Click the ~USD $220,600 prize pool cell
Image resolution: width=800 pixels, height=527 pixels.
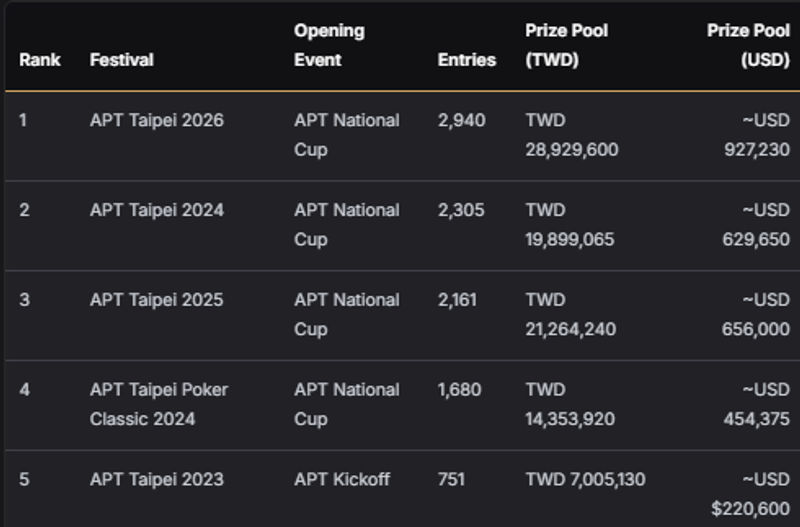point(751,494)
